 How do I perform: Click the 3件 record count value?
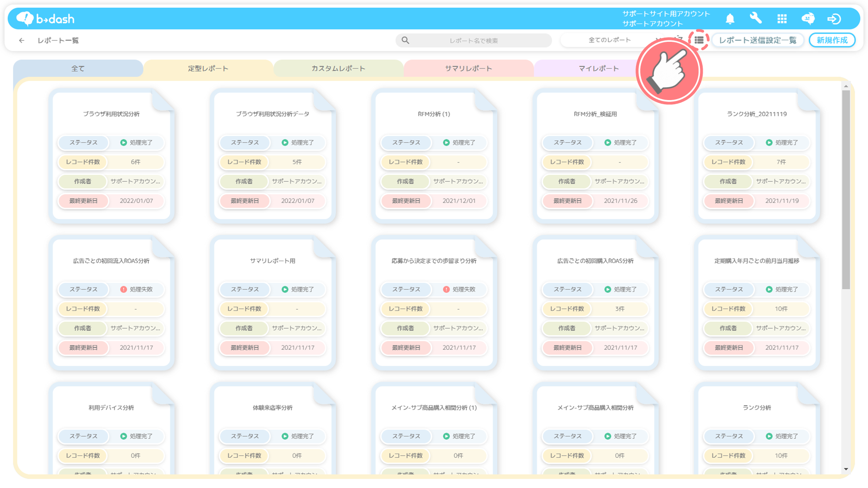620,309
